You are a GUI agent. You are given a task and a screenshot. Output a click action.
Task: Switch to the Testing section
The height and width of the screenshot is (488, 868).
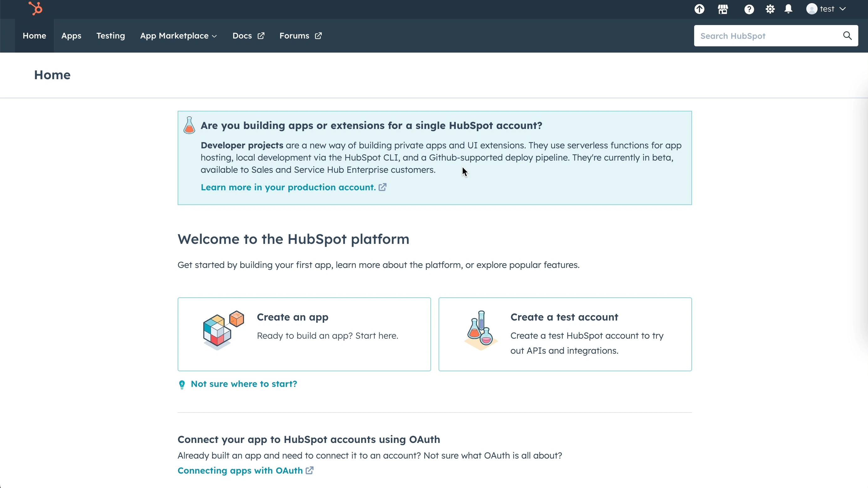(x=111, y=36)
